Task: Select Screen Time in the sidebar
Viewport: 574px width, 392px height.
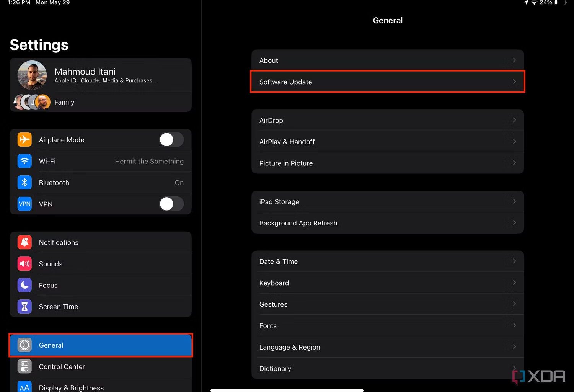Action: coord(101,307)
